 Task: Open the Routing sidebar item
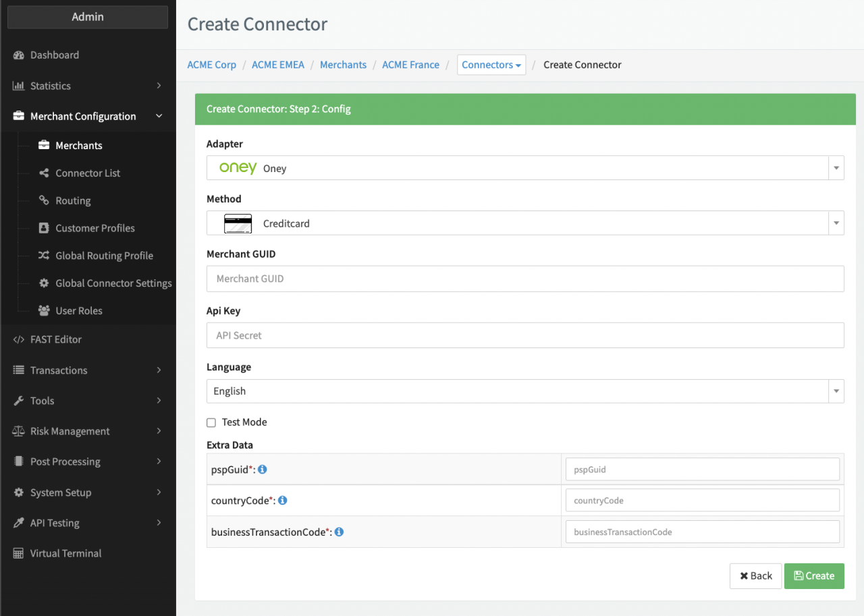tap(73, 201)
